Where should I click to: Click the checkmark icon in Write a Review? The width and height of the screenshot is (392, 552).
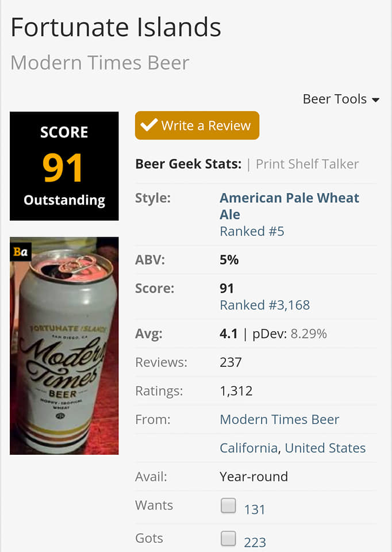click(149, 125)
